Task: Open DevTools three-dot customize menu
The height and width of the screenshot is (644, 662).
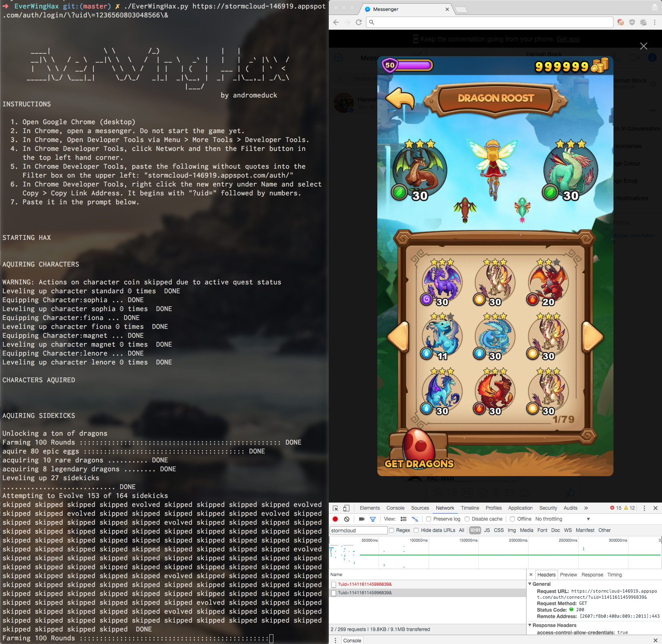Action: click(x=644, y=508)
